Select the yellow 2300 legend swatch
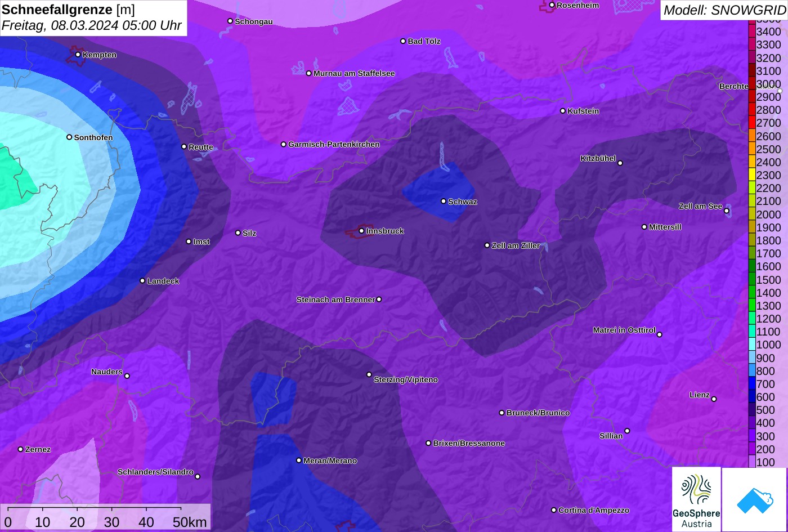788x532 pixels. point(751,175)
